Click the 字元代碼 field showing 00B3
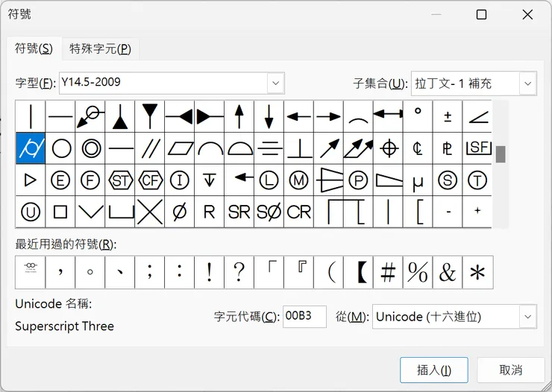Screen dimensions: 552x392 304,317
